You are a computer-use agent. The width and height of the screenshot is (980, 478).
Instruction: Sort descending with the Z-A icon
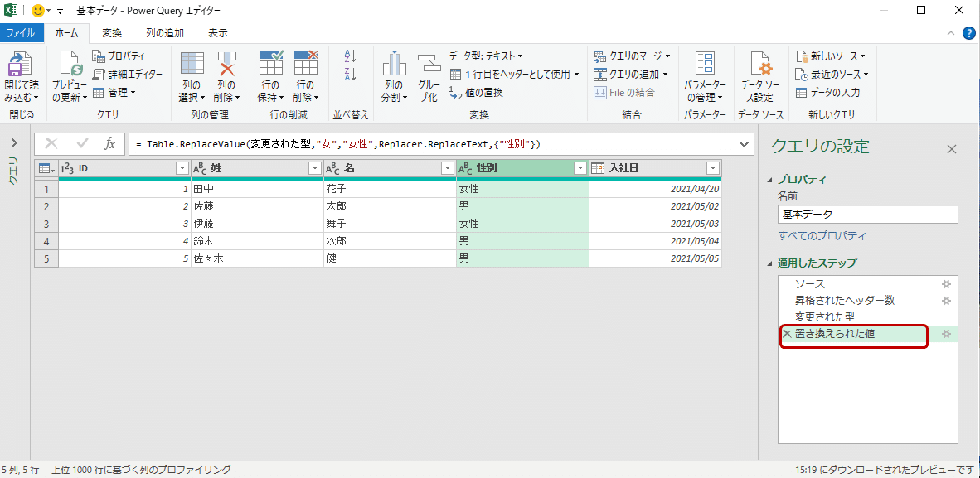(x=350, y=75)
